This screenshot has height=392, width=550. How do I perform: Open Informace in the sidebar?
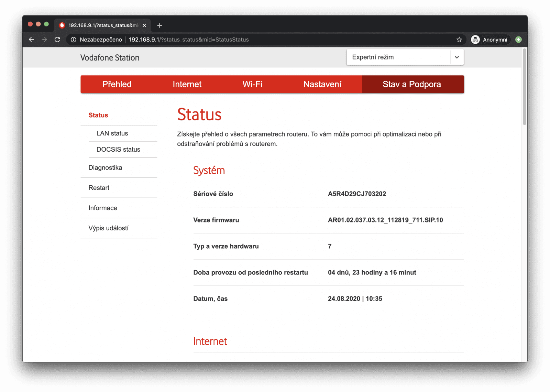point(103,208)
